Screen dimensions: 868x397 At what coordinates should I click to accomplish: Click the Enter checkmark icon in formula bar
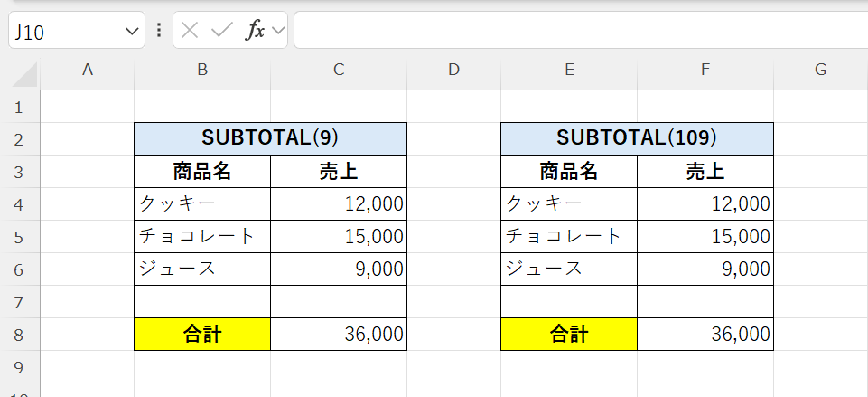(x=221, y=31)
